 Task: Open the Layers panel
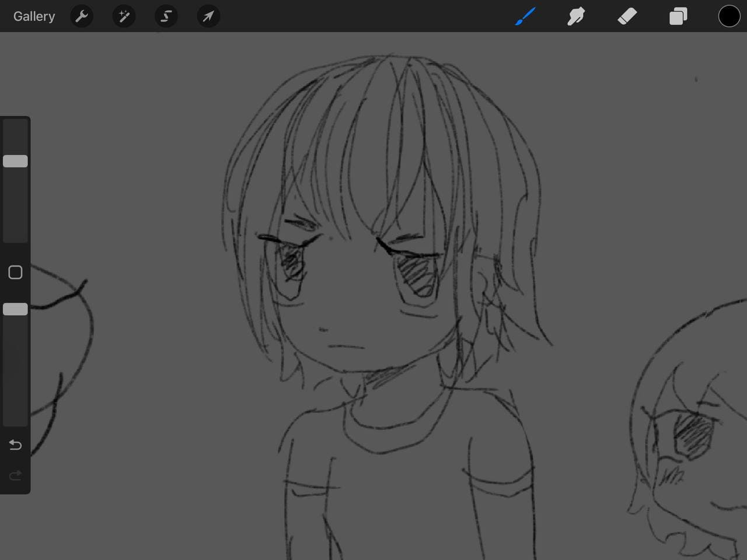click(x=678, y=16)
